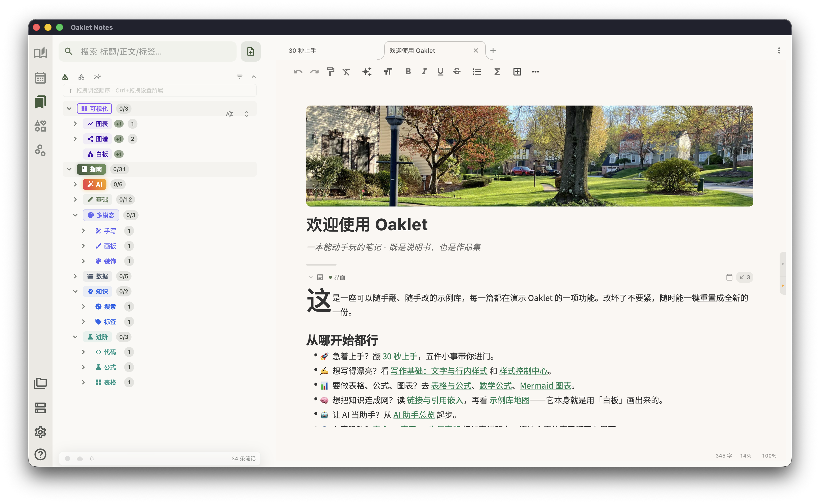The image size is (820, 504).
Task: Open Settings via the gear icon
Action: [40, 432]
